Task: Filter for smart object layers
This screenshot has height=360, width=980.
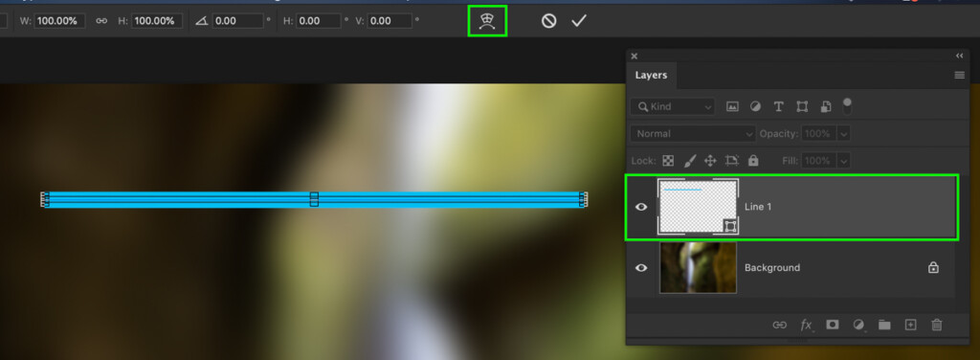Action: point(826,107)
